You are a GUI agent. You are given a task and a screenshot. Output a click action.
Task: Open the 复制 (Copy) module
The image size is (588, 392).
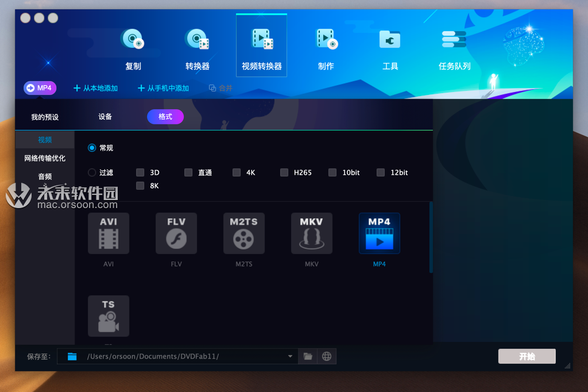(133, 49)
